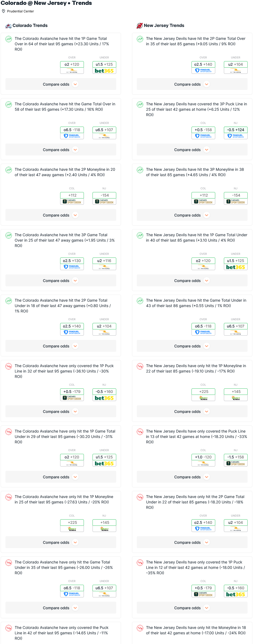This screenshot has height=644, width=253.
Task: Click the Colorado Avalanche team logo
Action: pyautogui.click(x=8, y=26)
